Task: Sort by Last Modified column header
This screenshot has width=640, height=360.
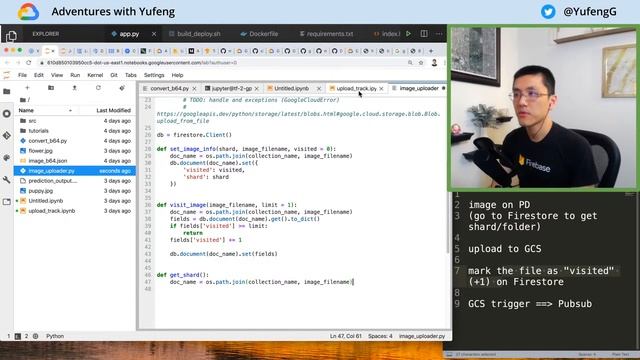Action: (113, 111)
